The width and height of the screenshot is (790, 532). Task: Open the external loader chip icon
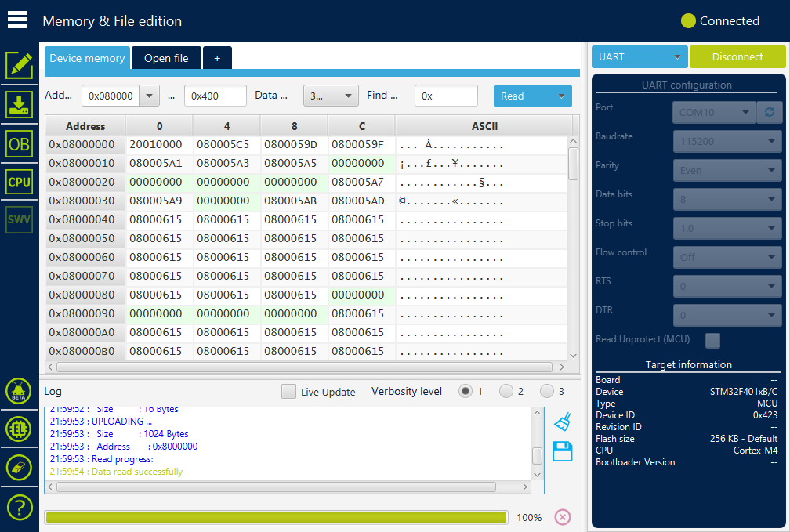pyautogui.click(x=19, y=429)
